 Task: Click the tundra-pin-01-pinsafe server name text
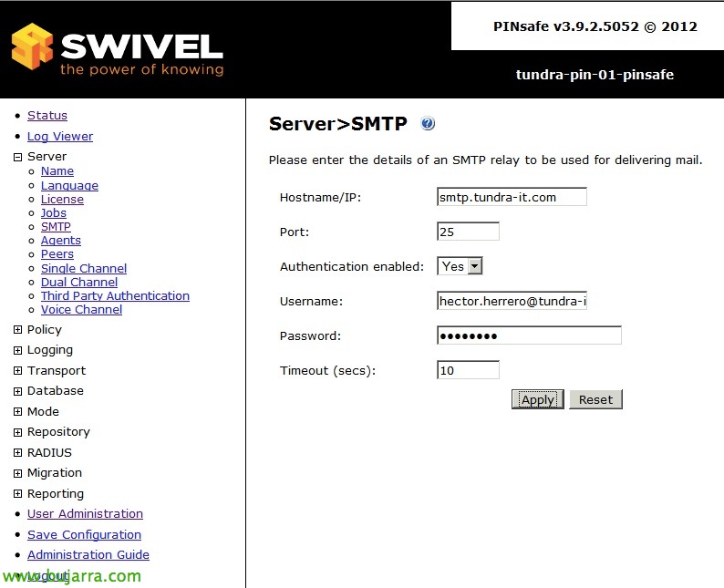[595, 75]
